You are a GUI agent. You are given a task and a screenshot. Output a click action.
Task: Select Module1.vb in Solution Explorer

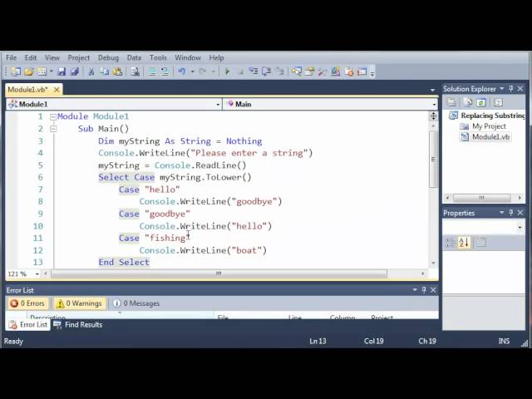pyautogui.click(x=490, y=137)
